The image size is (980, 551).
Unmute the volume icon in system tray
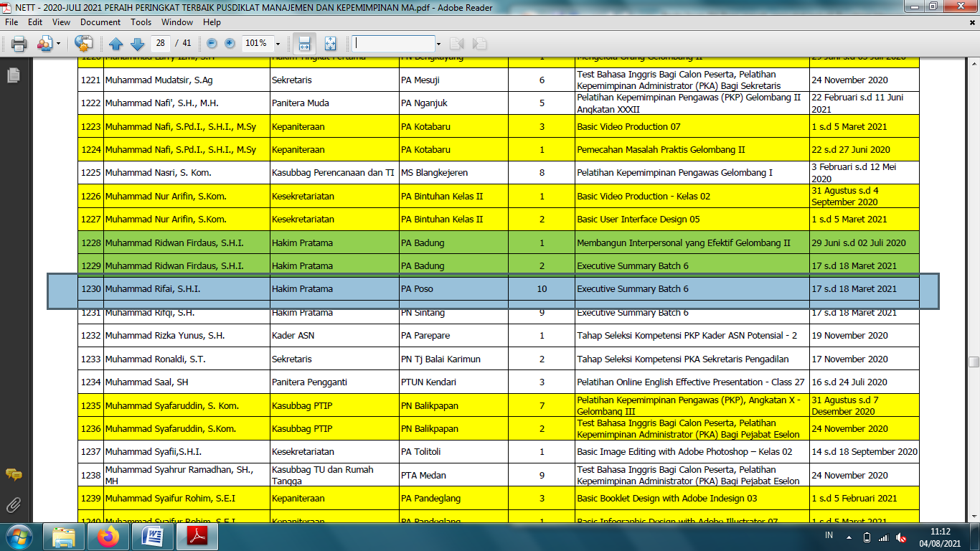click(901, 537)
